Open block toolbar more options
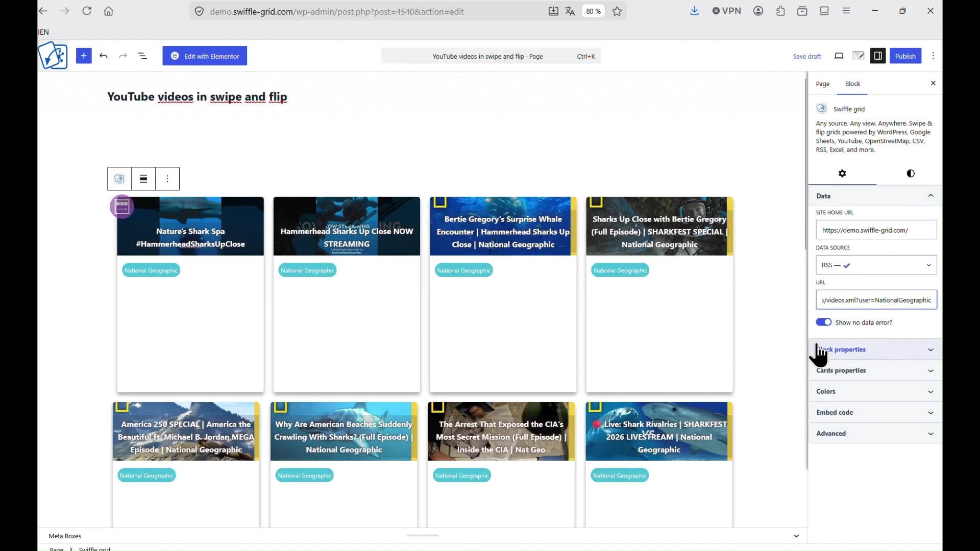980x551 pixels. [168, 179]
